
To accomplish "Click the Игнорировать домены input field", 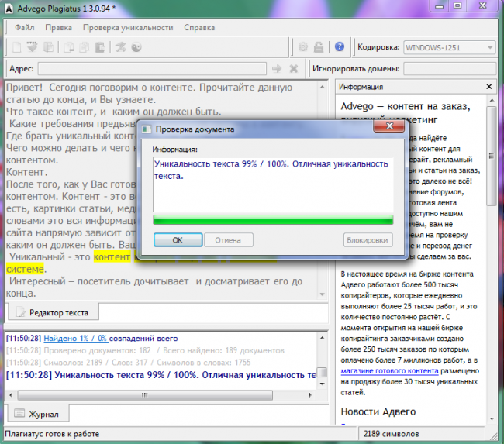I will point(450,69).
